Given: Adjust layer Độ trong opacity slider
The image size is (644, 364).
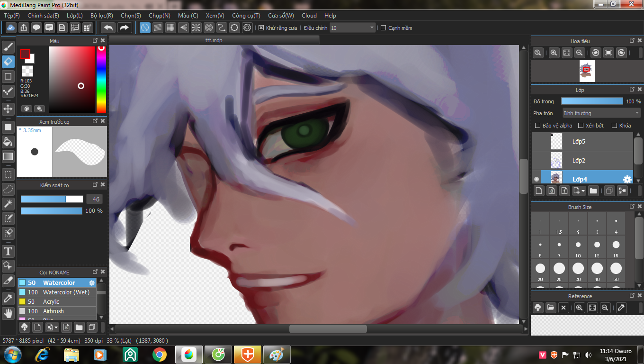Looking at the screenshot, I should 592,101.
